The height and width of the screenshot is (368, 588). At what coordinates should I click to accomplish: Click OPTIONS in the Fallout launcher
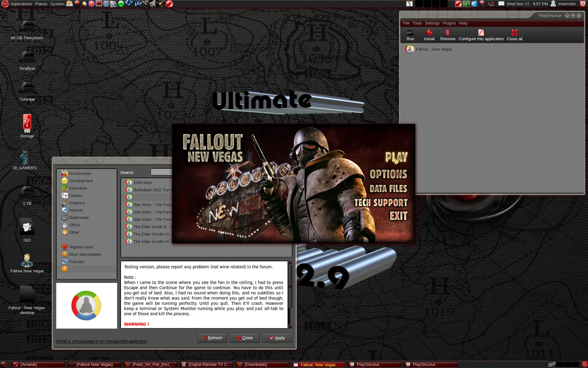point(388,174)
